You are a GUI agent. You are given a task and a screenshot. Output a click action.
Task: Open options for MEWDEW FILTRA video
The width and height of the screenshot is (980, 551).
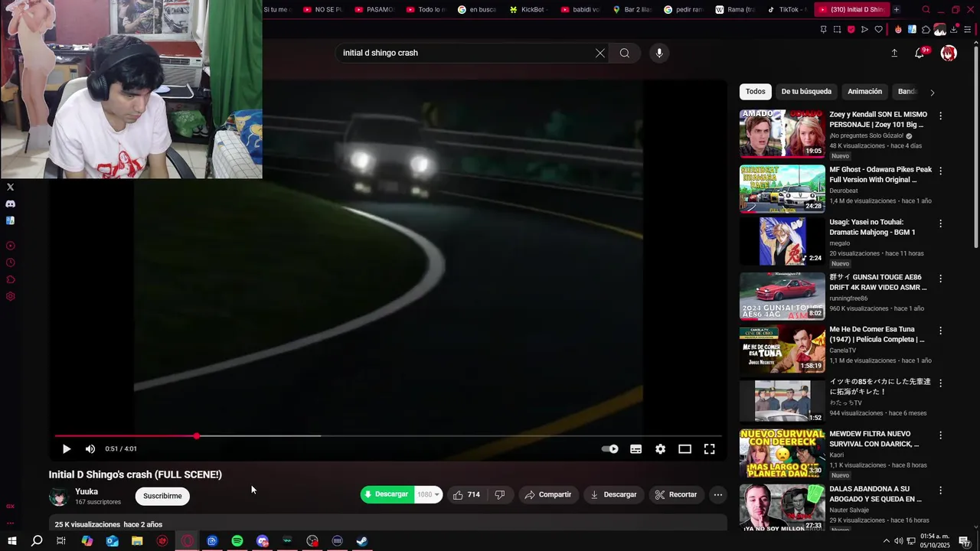coord(941,435)
